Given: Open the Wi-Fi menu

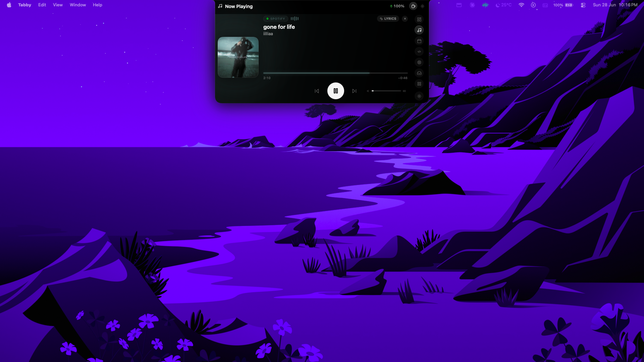Looking at the screenshot, I should [x=521, y=5].
